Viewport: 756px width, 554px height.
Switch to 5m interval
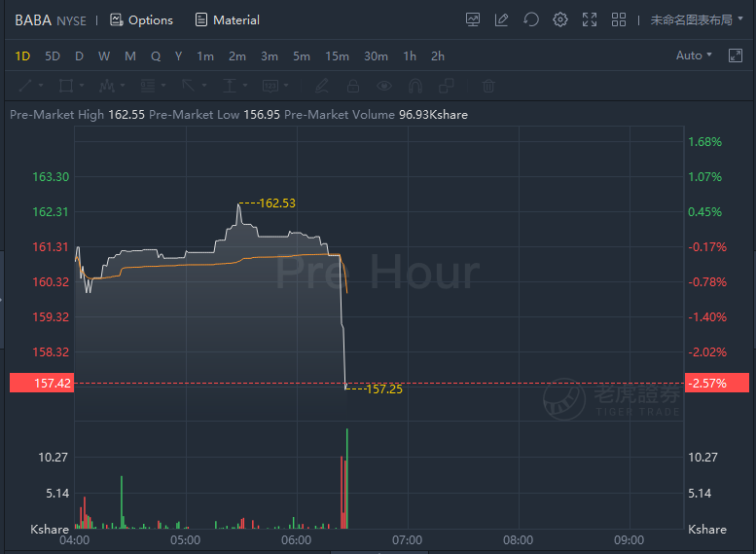pyautogui.click(x=302, y=55)
